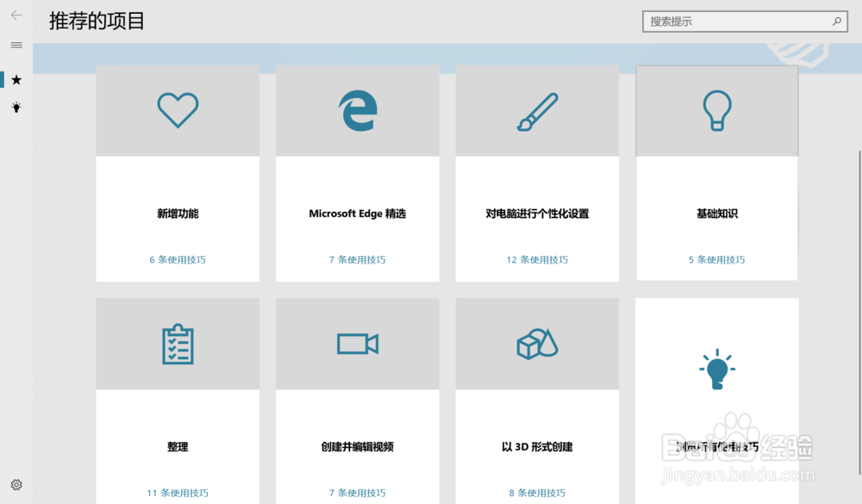
Task: Click the heart icon on 新增功能 card
Action: 178,110
